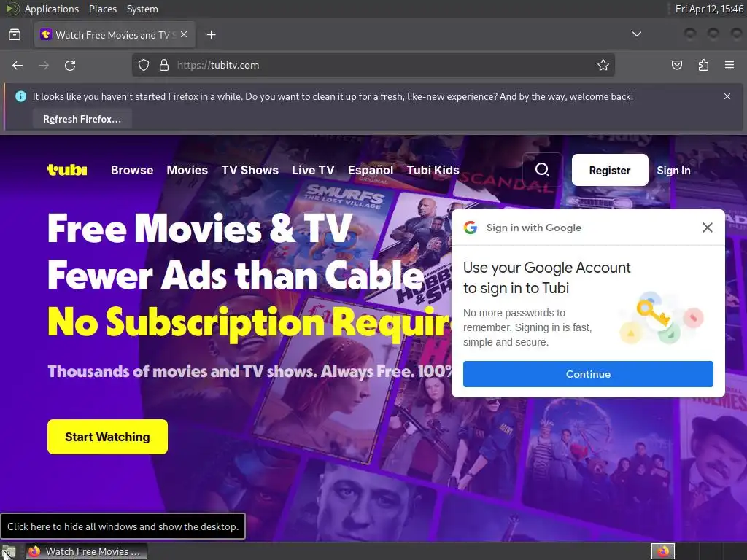Select the Watch Free Movies tab

[115, 35]
